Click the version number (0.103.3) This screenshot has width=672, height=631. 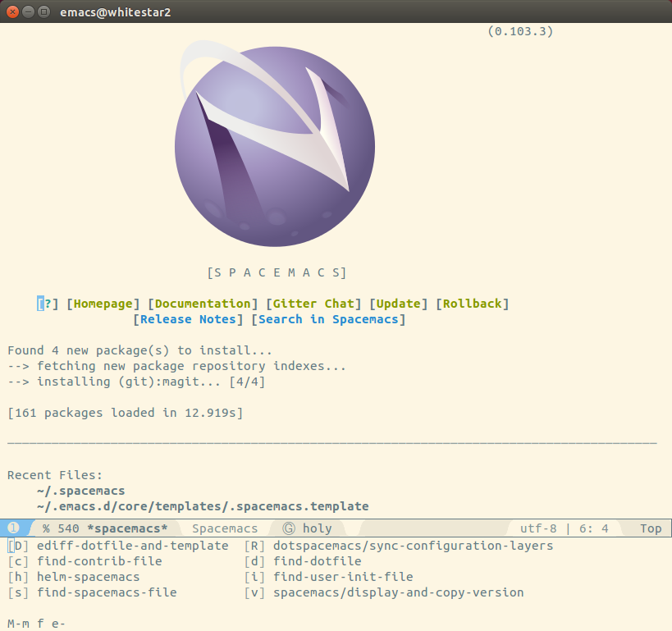coord(520,31)
